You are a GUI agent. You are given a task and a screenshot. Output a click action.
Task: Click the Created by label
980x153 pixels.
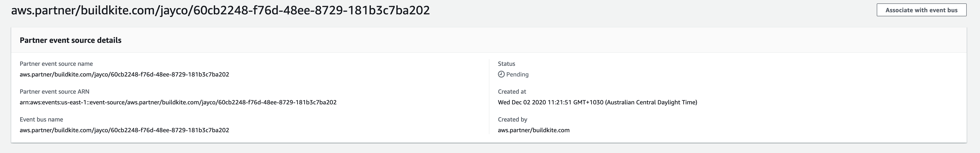point(512,119)
